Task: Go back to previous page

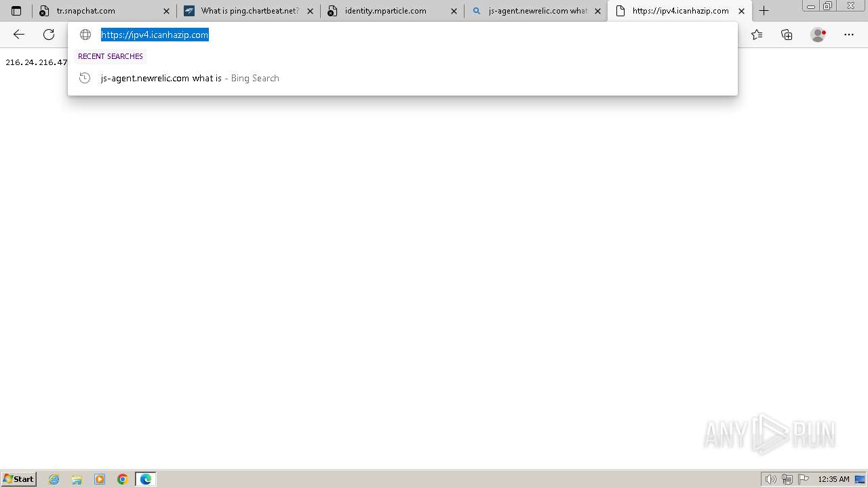Action: point(19,35)
